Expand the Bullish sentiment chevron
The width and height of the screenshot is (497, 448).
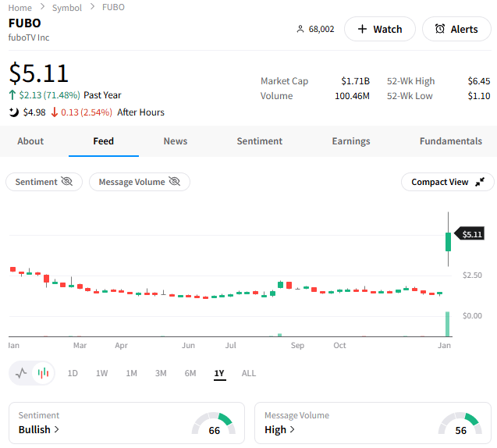[56, 429]
